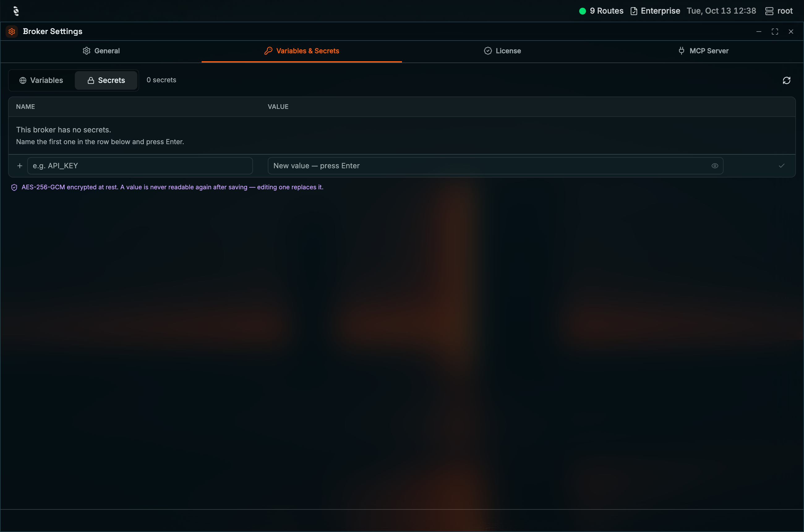Click the Broker Settings gear icon
This screenshot has height=532, width=804.
click(12, 32)
